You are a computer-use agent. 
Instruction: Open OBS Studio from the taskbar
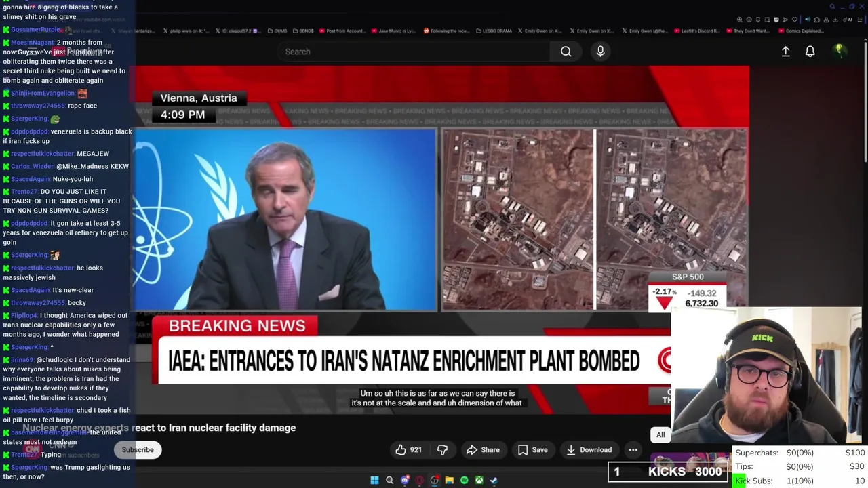coord(435,481)
